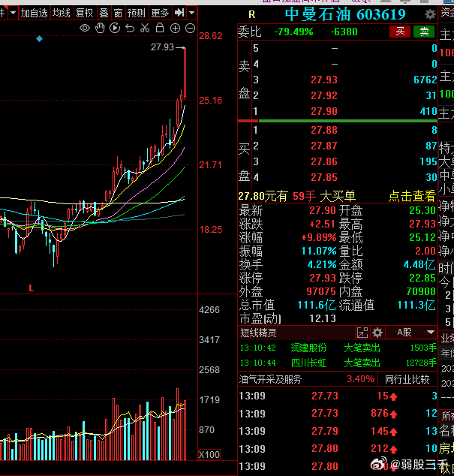Image resolution: width=454 pixels, height=476 pixels.
Task: Open 同行业比较 comparison button
Action: [x=407, y=379]
